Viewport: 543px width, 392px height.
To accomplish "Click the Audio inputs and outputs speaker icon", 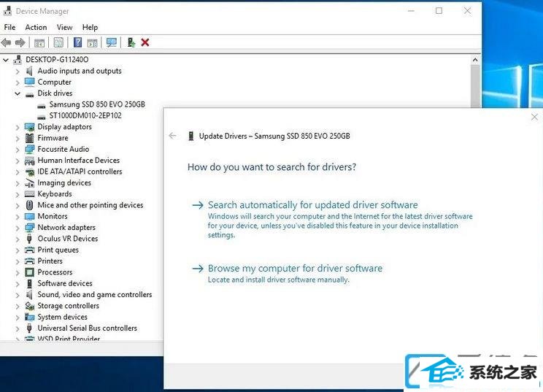I will 29,71.
